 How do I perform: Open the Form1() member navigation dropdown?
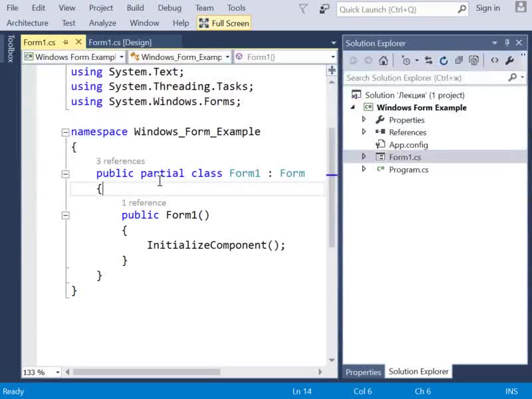coord(333,57)
